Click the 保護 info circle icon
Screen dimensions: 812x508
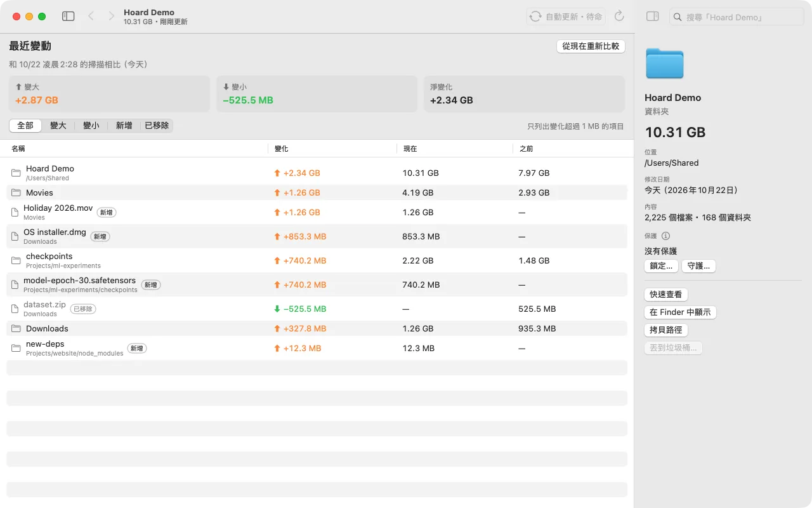(x=665, y=236)
